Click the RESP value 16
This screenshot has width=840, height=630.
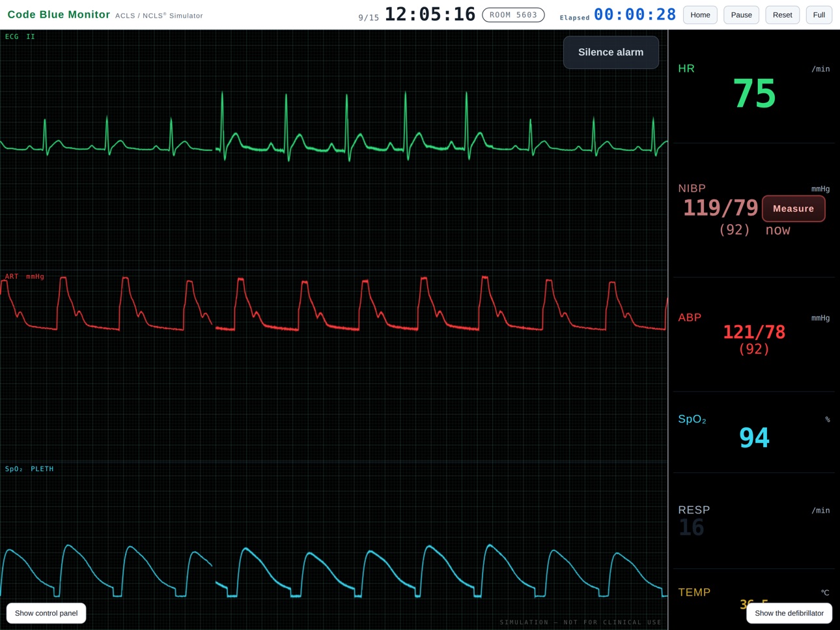pos(692,528)
